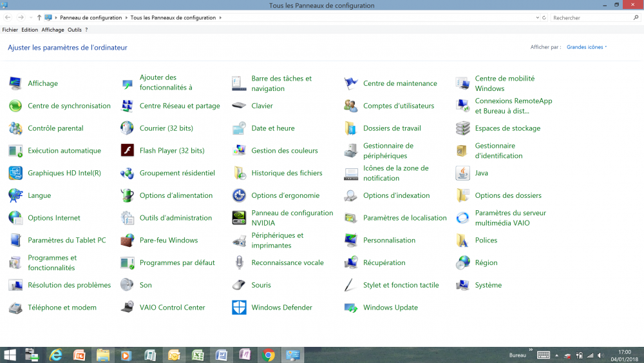This screenshot has height=363, width=644.
Task: Click Résolution des problèmes link
Action: [69, 285]
